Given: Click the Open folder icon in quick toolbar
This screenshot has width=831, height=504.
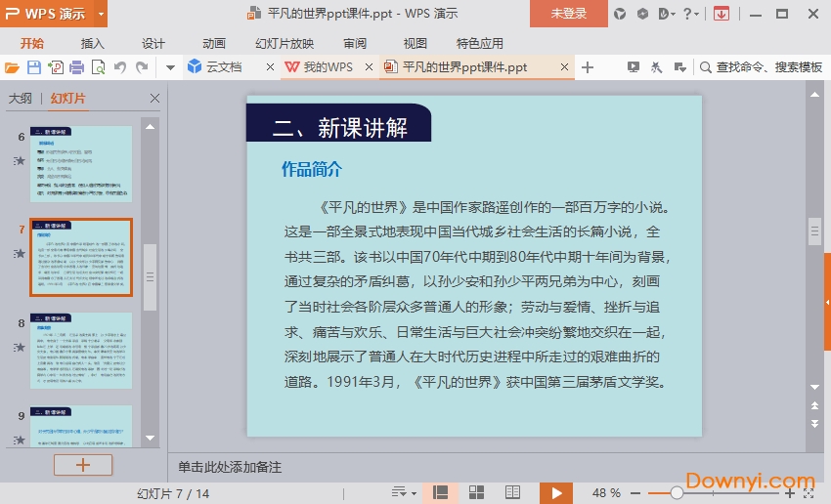Looking at the screenshot, I should (x=12, y=67).
